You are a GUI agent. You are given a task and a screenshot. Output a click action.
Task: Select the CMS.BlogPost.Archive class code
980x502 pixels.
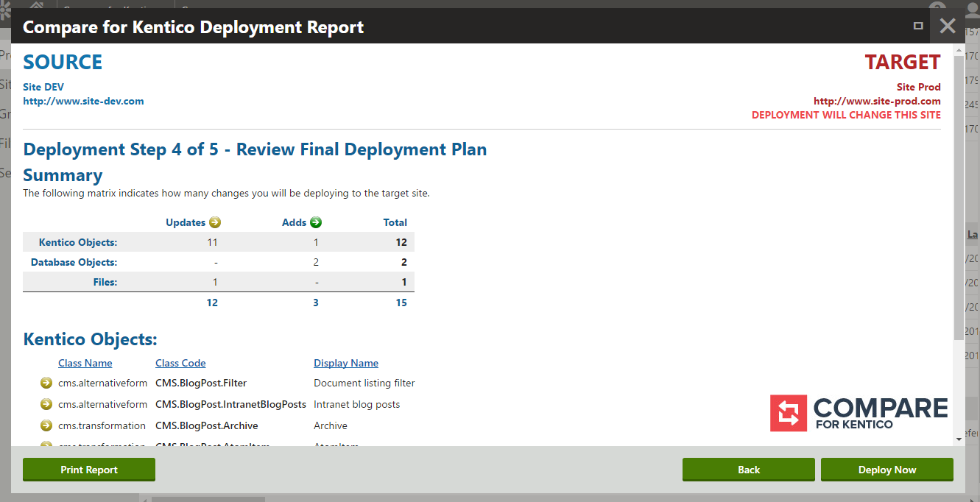(x=207, y=425)
